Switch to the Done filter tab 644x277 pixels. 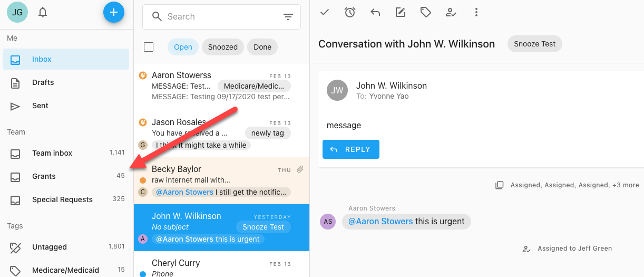point(262,47)
